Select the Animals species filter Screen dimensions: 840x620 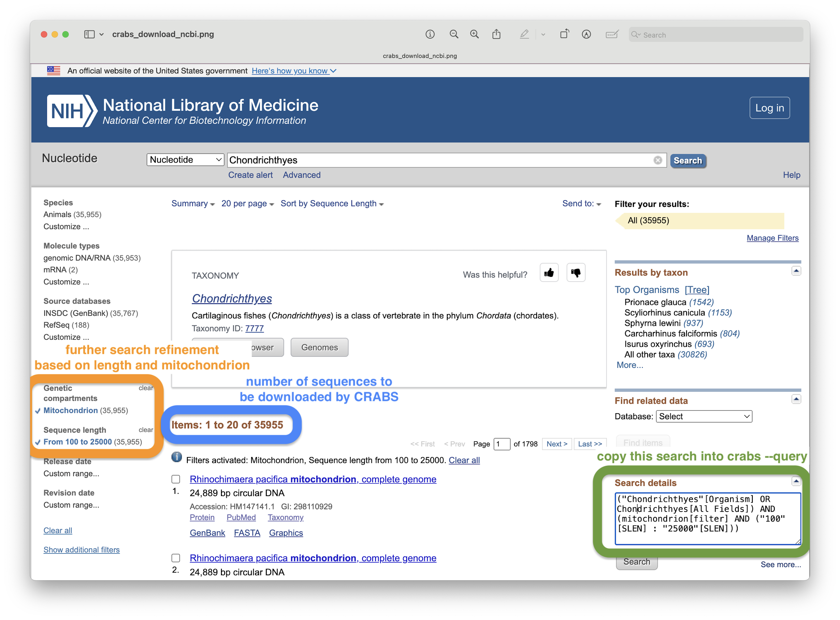(x=57, y=215)
